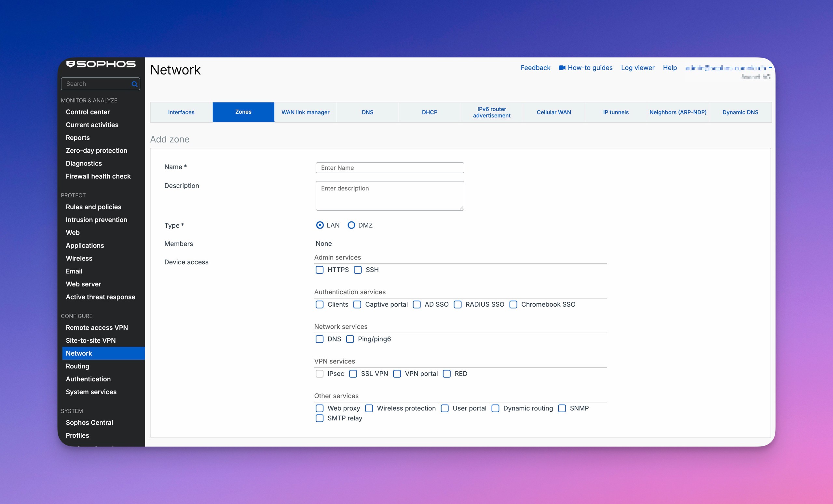Click the search magnifier icon in sidebar
Viewport: 833px width, 504px height.
(x=134, y=84)
